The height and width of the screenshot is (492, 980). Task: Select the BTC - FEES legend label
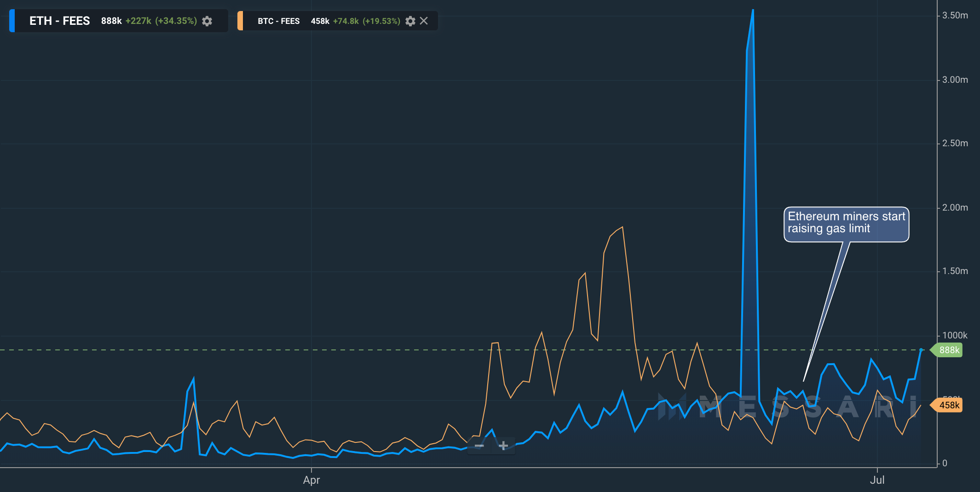[x=278, y=21]
